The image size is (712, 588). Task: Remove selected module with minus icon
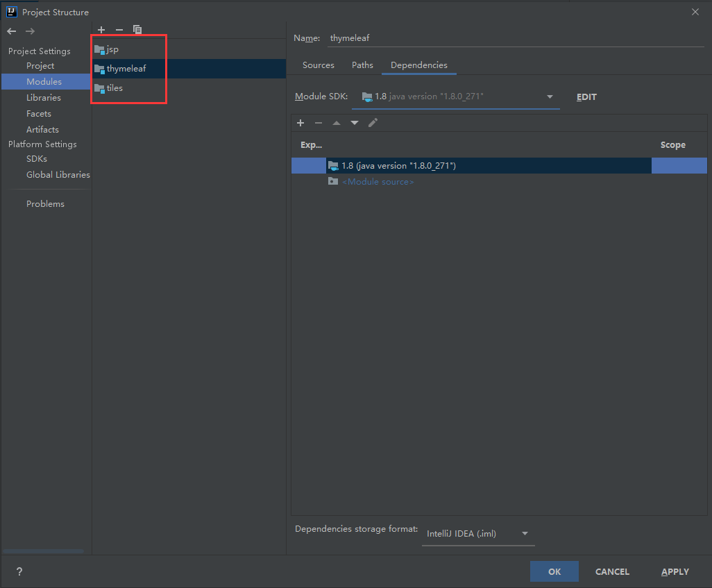pyautogui.click(x=119, y=30)
